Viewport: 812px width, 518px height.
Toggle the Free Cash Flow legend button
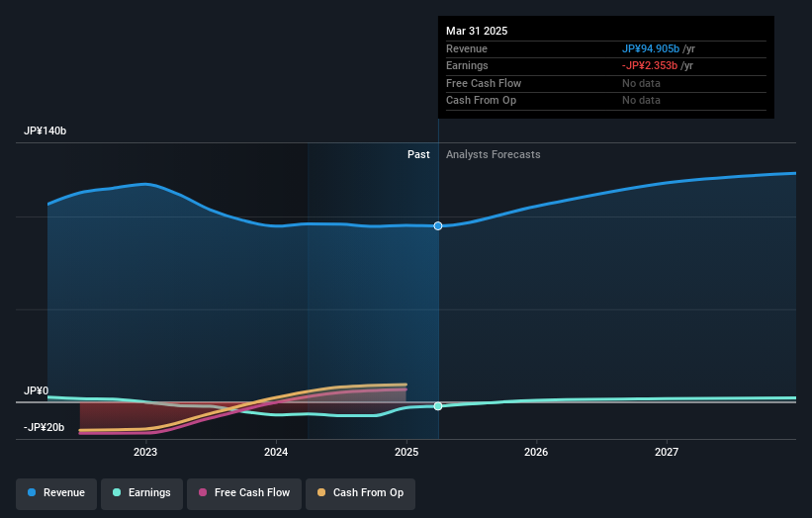click(244, 493)
